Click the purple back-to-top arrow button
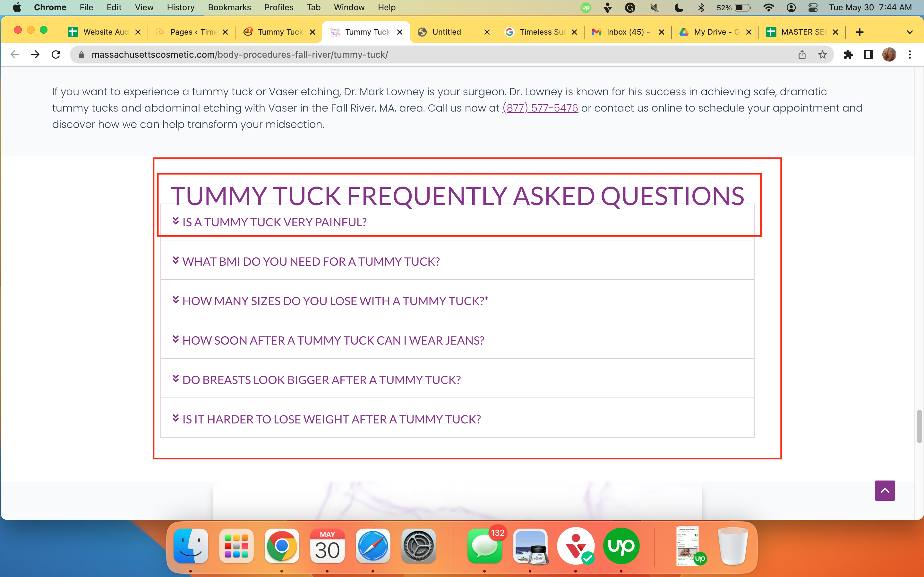Image resolution: width=924 pixels, height=577 pixels. pos(885,490)
